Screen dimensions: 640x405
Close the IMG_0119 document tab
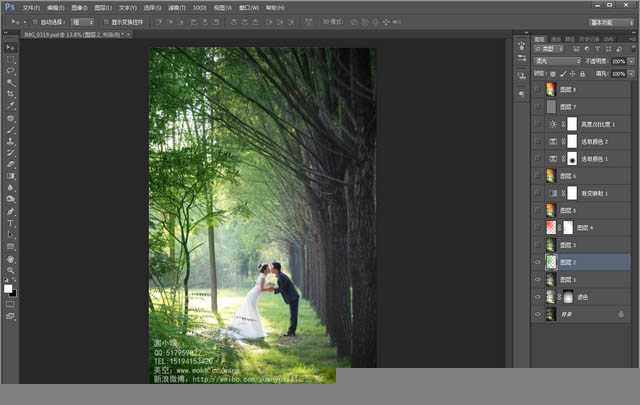[x=128, y=35]
